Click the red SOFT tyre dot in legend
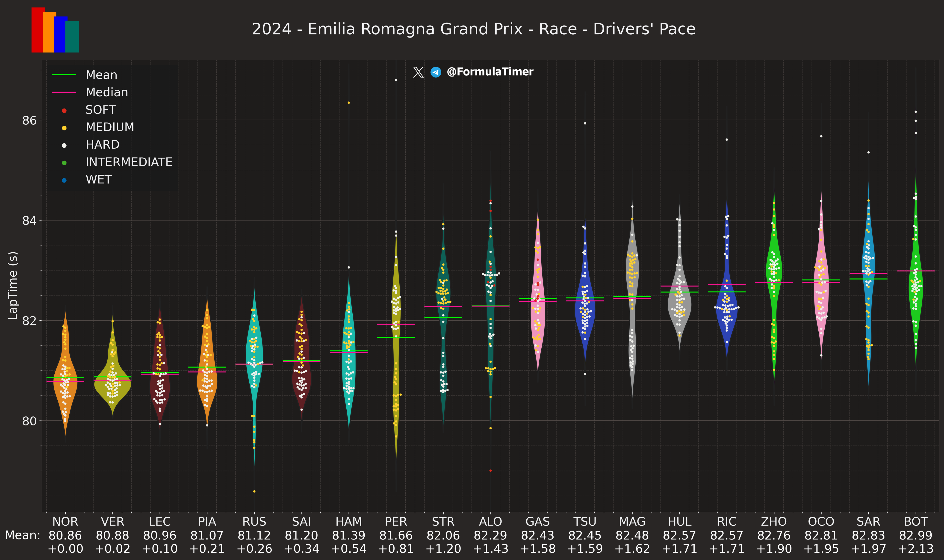 coord(64,111)
